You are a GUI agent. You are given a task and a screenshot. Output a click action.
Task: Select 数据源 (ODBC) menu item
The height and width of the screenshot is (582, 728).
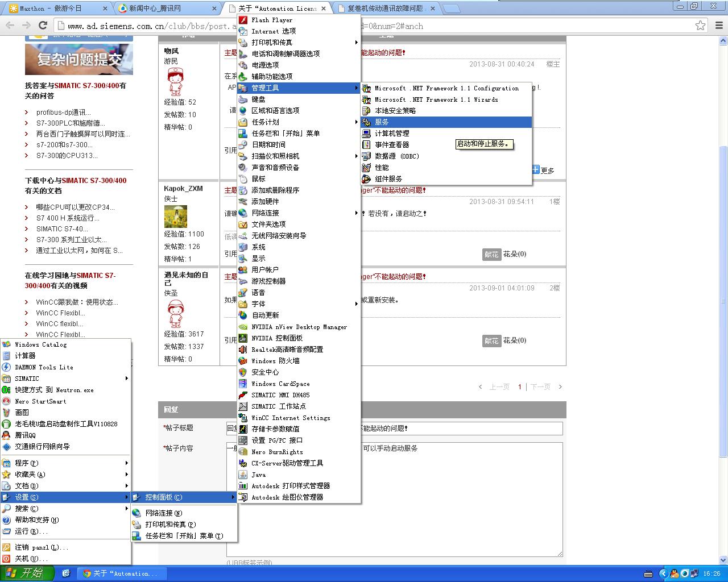click(x=446, y=156)
